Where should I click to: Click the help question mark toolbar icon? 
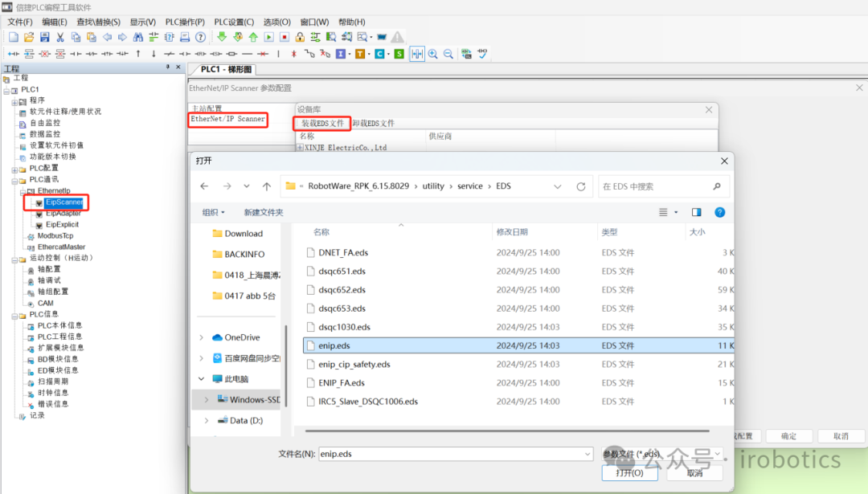[200, 37]
